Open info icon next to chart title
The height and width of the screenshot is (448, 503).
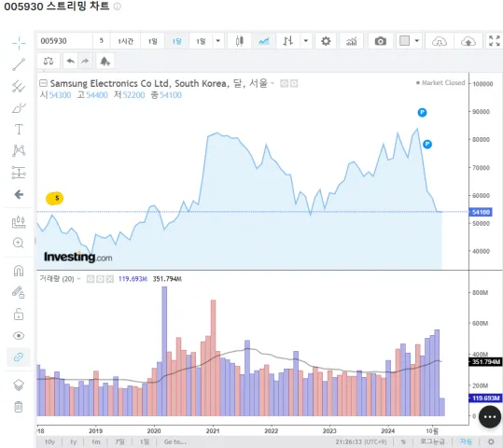click(118, 7)
